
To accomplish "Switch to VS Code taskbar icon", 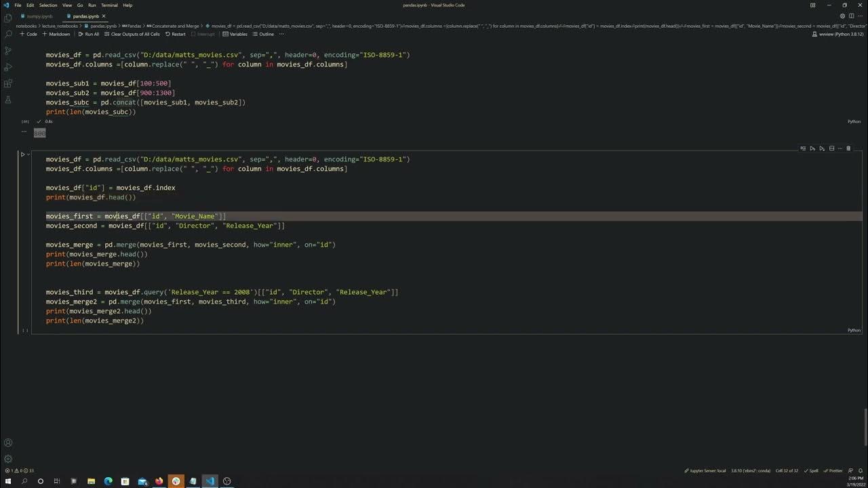I will click(210, 481).
